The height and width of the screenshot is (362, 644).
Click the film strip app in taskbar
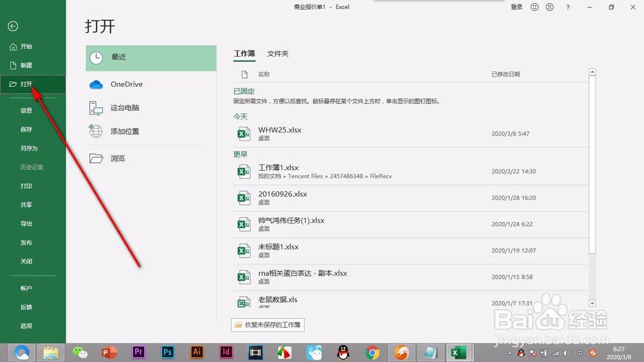tap(256, 352)
